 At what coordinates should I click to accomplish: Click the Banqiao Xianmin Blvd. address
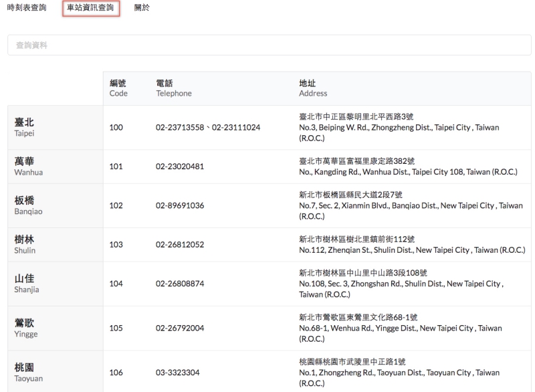(411, 206)
